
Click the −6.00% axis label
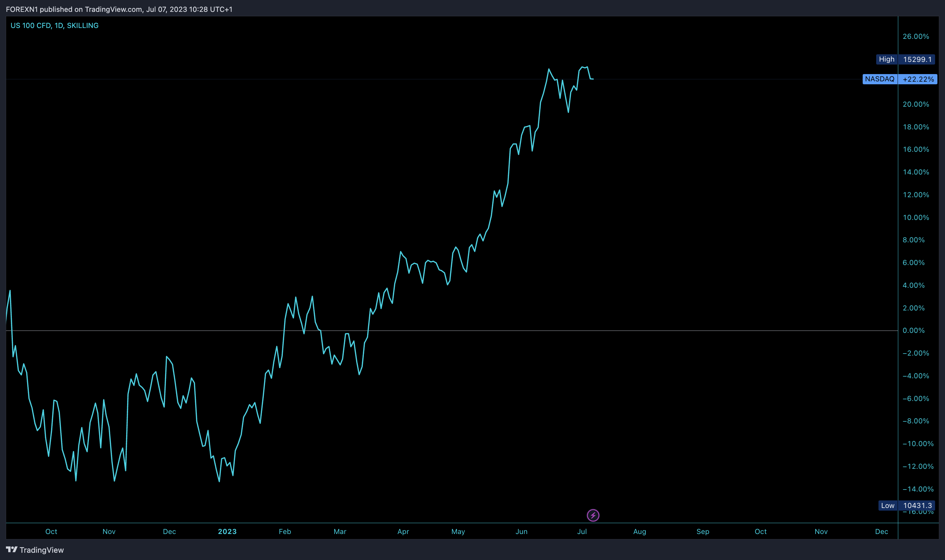click(916, 398)
